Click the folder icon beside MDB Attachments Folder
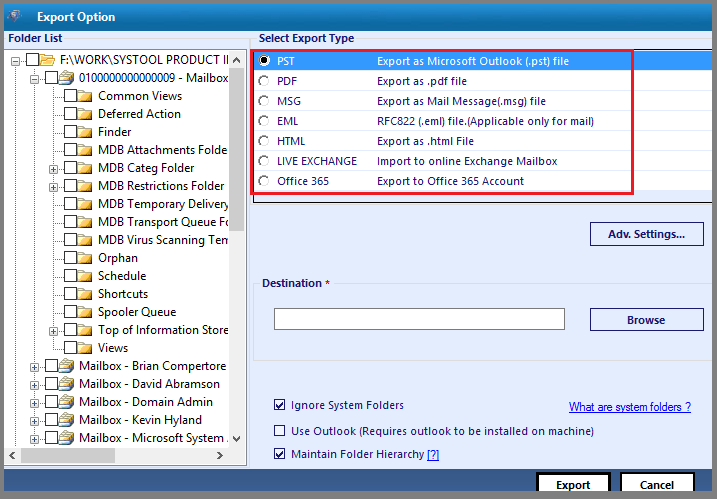The height and width of the screenshot is (499, 717). coord(85,150)
